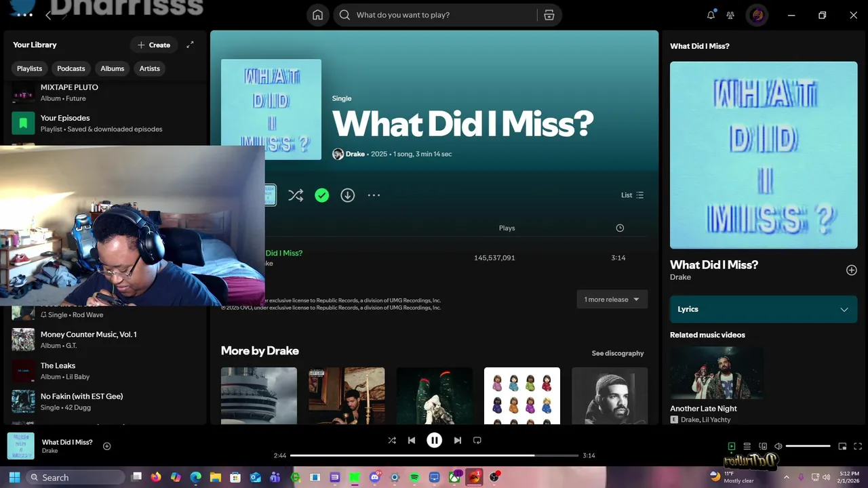The width and height of the screenshot is (868, 488).
Task: Open the user profile avatar menu
Action: [x=757, y=15]
